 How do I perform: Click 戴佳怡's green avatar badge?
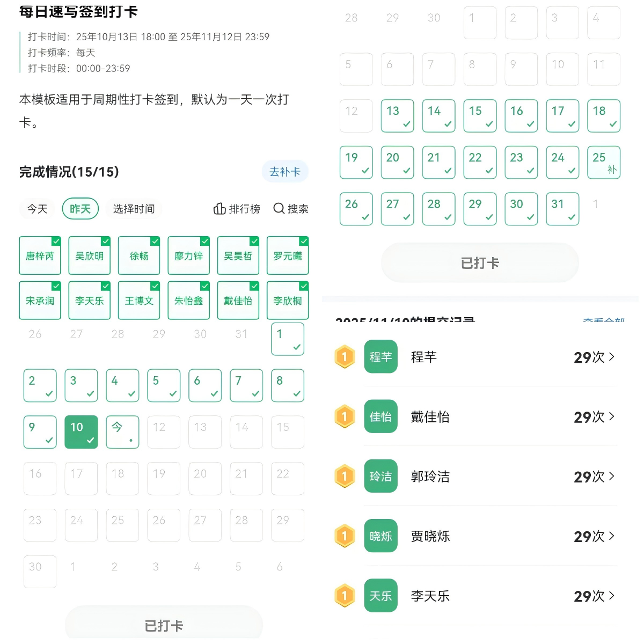pyautogui.click(x=380, y=416)
